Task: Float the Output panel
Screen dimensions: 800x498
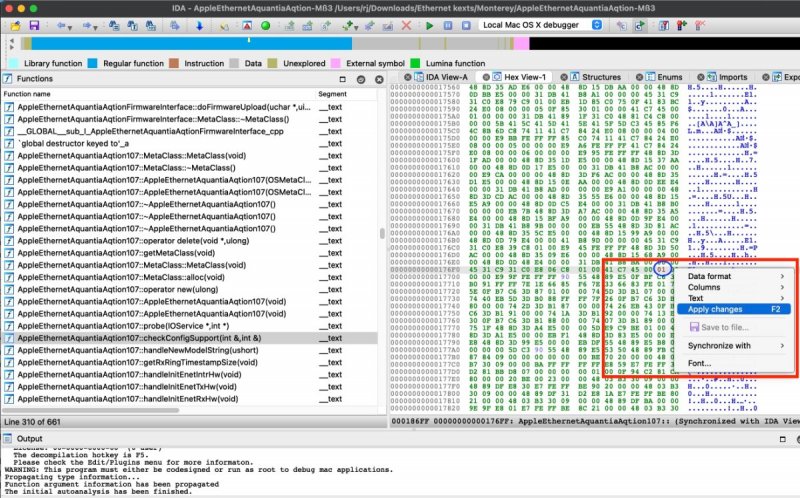Action: click(783, 439)
